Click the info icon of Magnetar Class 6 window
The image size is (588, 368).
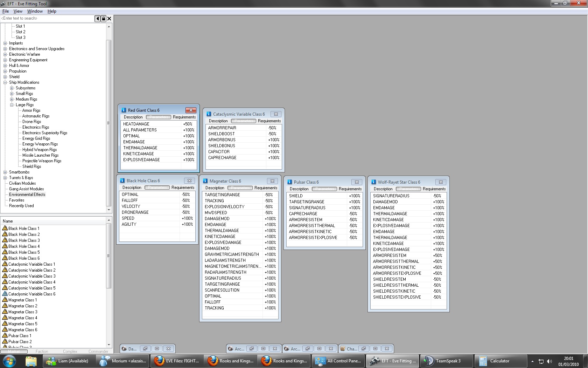coord(205,181)
